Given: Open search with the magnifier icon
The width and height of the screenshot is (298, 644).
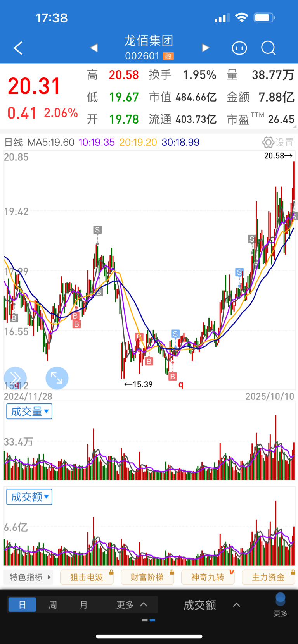Looking at the screenshot, I should tap(268, 48).
